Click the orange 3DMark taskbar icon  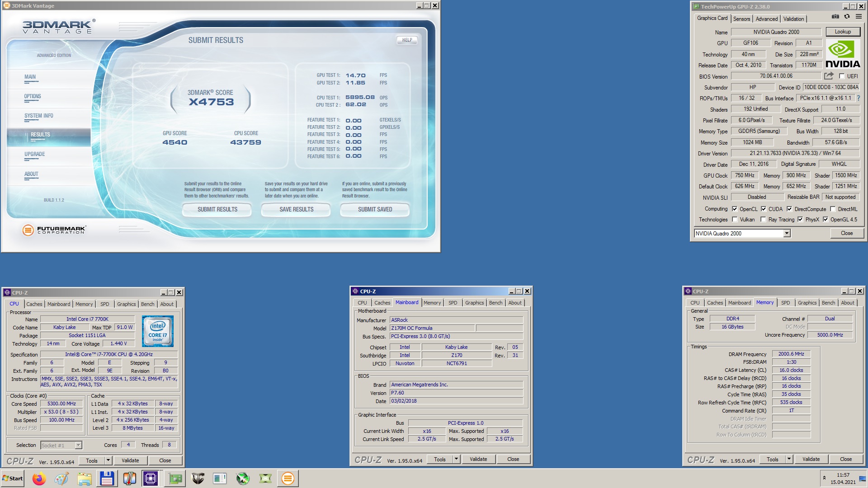(288, 479)
